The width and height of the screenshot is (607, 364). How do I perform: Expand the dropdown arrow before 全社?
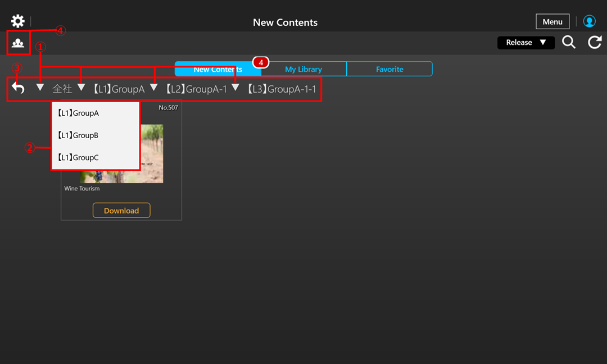[40, 88]
